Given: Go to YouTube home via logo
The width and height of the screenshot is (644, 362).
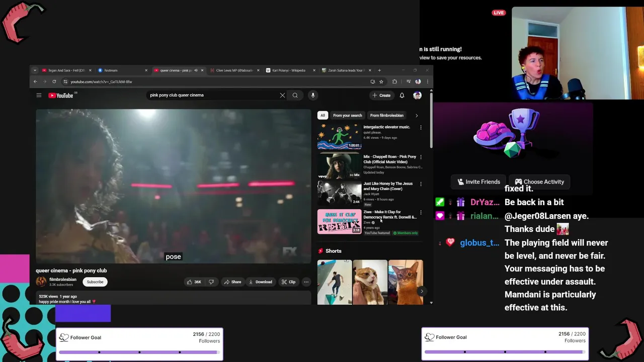Looking at the screenshot, I should (x=61, y=96).
